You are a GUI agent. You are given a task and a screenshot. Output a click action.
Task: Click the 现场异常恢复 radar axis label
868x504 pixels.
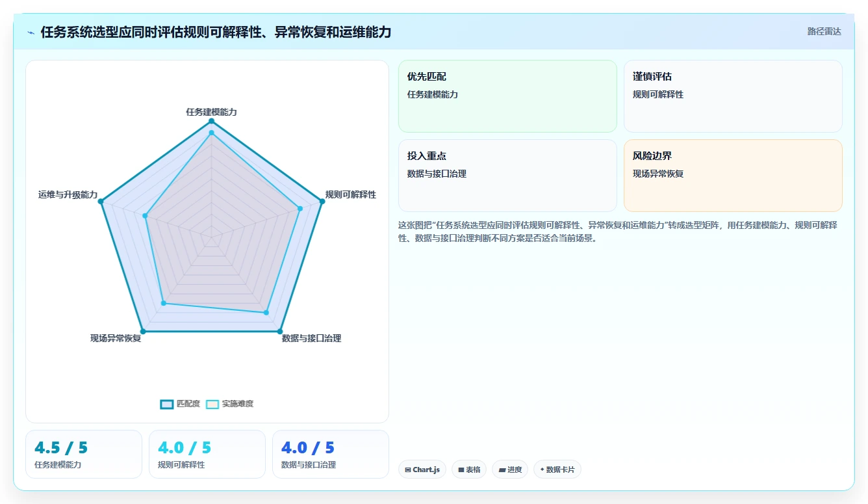116,338
